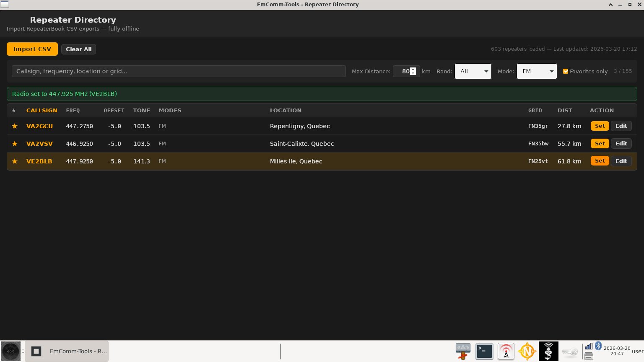The height and width of the screenshot is (362, 644).
Task: Edit the VA2GCU repeater entry
Action: [x=621, y=126]
